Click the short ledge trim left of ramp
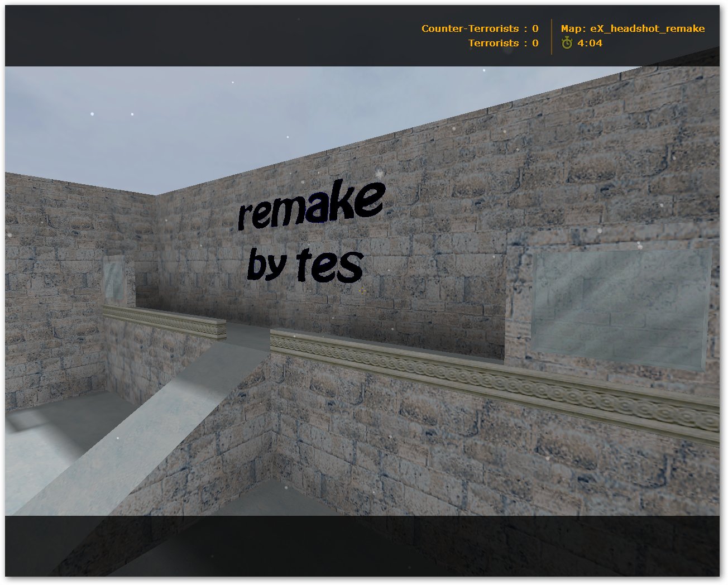Viewport: 728px width, 585px height. point(165,321)
